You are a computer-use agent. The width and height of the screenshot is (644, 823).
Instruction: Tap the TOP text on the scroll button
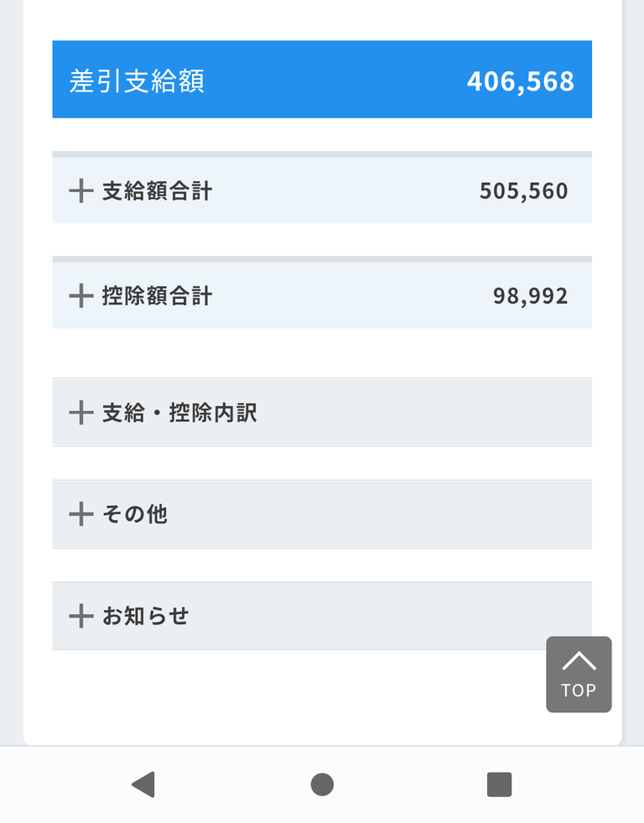point(579,690)
